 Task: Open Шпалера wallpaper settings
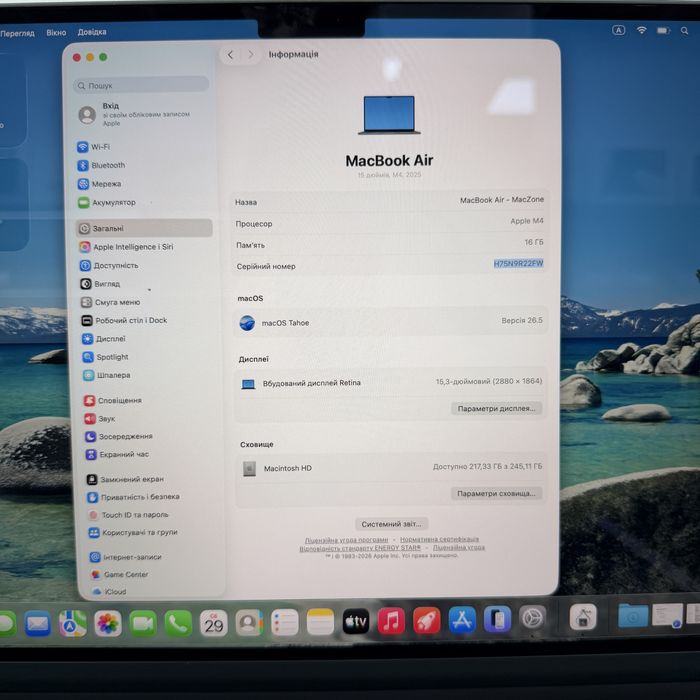(107, 375)
